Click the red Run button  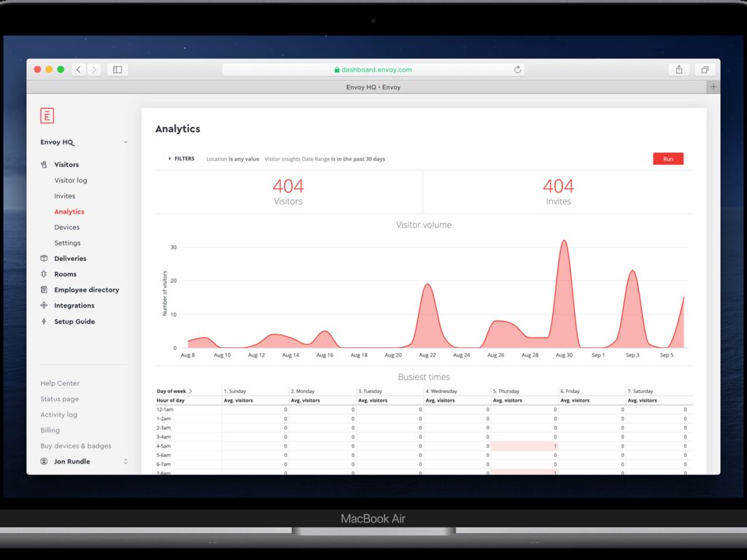(668, 158)
